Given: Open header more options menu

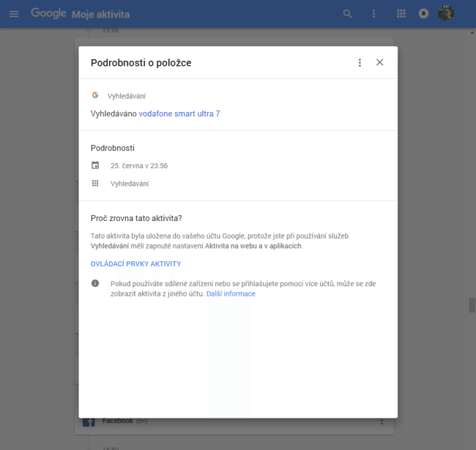Looking at the screenshot, I should coord(373,14).
